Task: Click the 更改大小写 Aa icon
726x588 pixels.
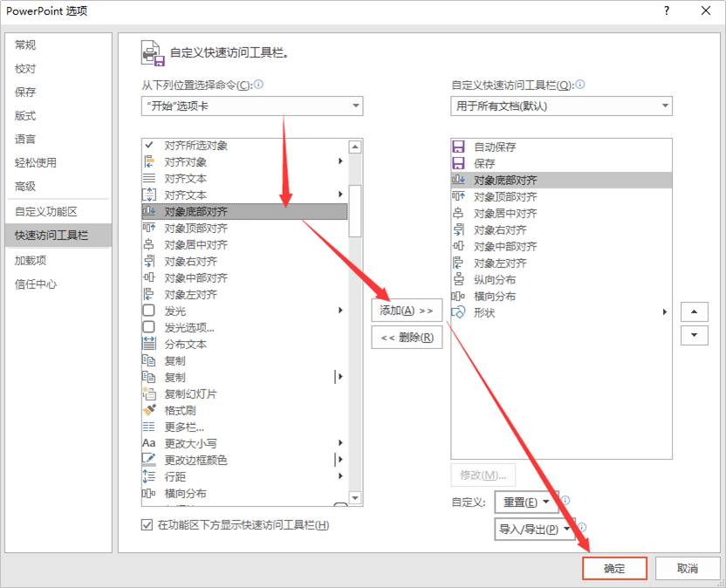Action: tap(148, 443)
